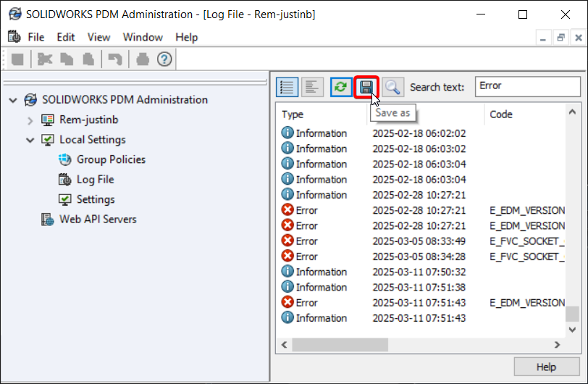Toggle the list view button in log toolbar
Viewport: 588px width, 384px height.
click(287, 87)
